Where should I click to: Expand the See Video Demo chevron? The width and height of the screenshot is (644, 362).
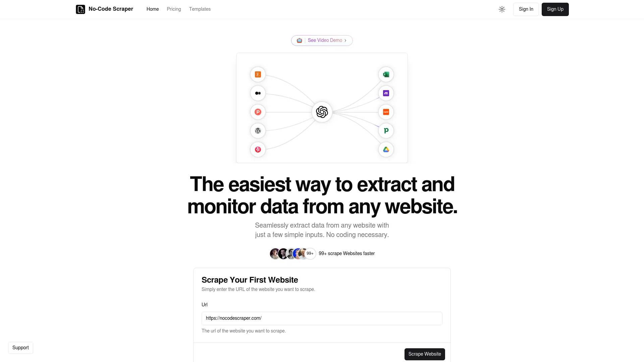tap(346, 40)
